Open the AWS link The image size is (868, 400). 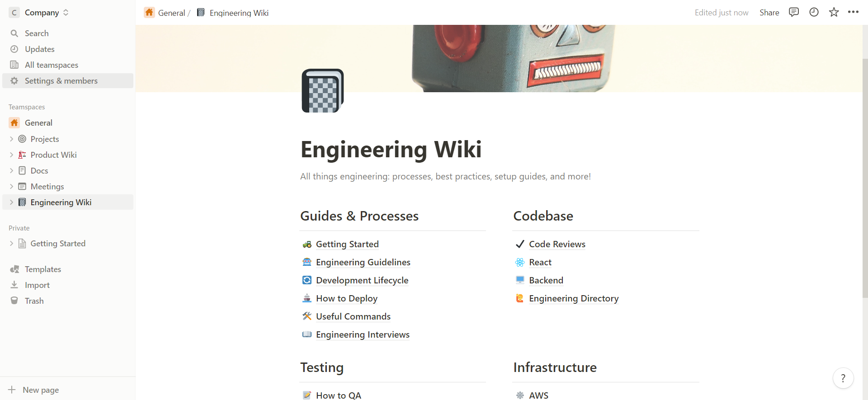pyautogui.click(x=538, y=395)
